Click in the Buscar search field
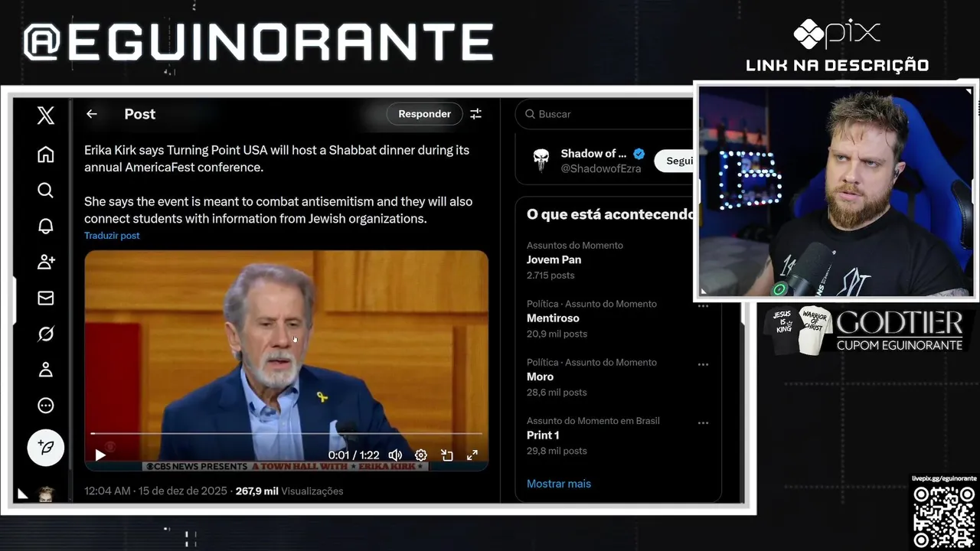The image size is (980, 551). click(x=605, y=114)
